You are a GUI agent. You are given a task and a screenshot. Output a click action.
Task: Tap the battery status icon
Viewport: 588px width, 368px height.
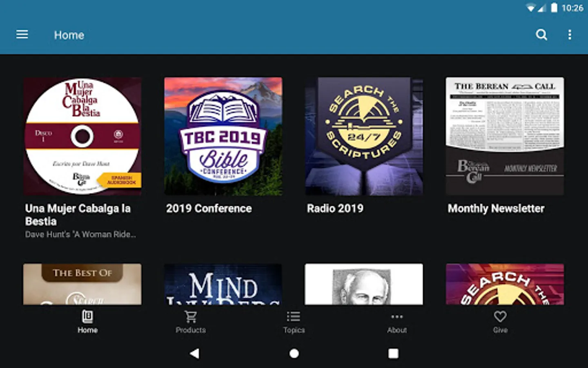click(554, 8)
